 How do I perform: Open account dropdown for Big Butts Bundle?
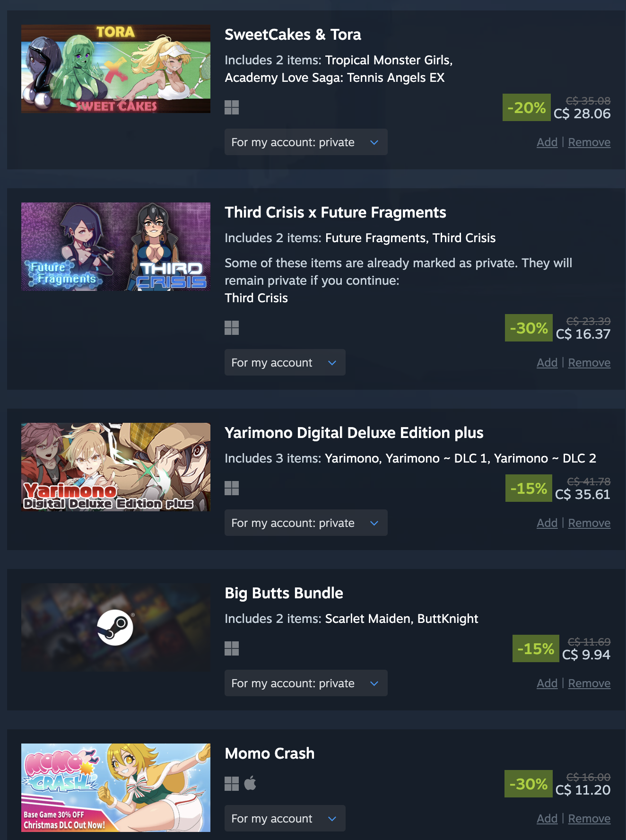pyautogui.click(x=306, y=683)
